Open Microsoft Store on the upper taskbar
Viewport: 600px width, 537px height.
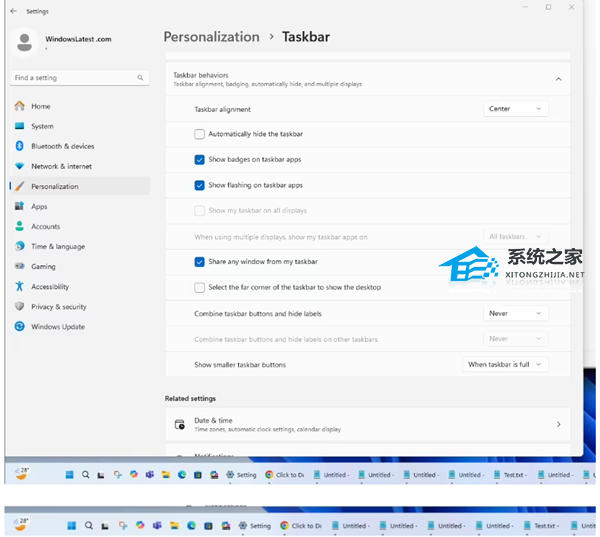[x=198, y=475]
